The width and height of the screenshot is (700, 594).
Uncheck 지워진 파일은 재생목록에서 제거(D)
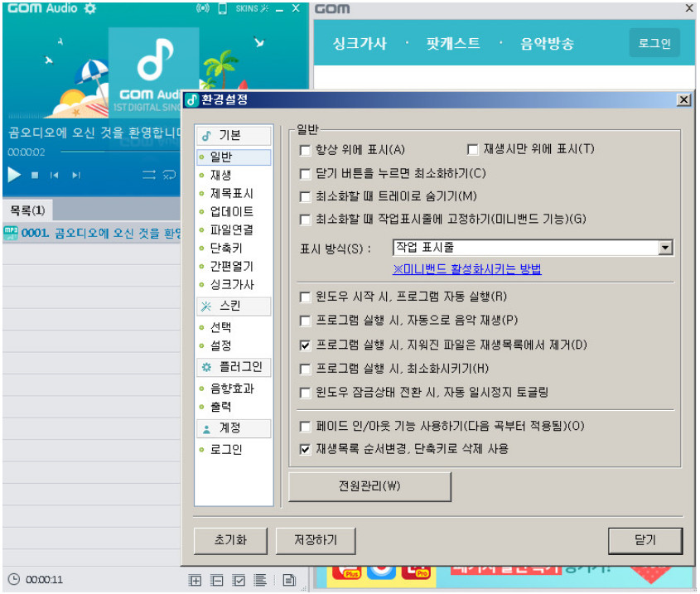click(306, 345)
